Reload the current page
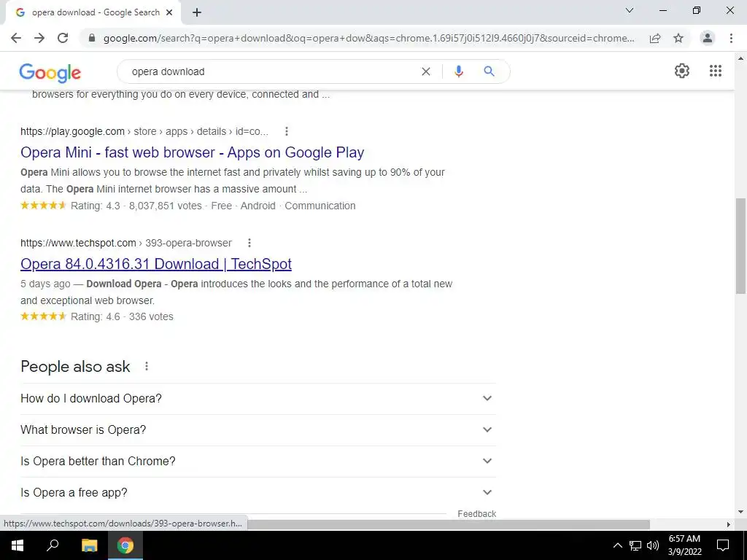Screen dimensions: 747x560 [x=63, y=38]
